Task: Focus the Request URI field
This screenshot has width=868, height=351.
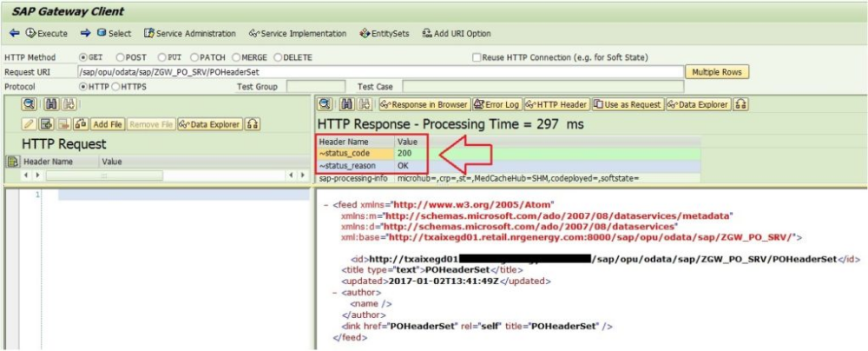Action: point(380,72)
